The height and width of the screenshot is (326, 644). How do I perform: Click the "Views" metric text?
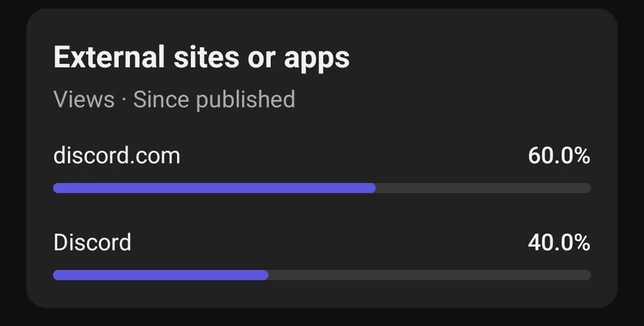(x=84, y=99)
